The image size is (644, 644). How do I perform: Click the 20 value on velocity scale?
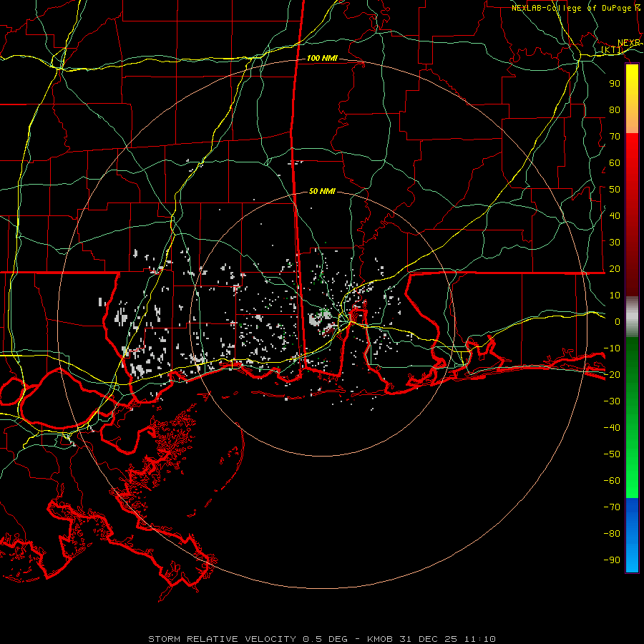tap(615, 269)
